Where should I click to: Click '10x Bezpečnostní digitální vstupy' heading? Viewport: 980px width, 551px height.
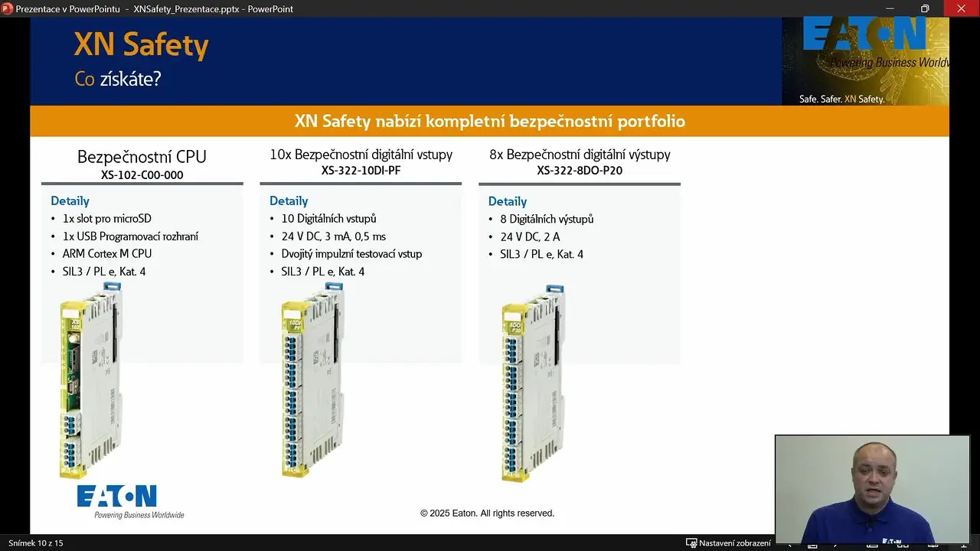point(361,155)
